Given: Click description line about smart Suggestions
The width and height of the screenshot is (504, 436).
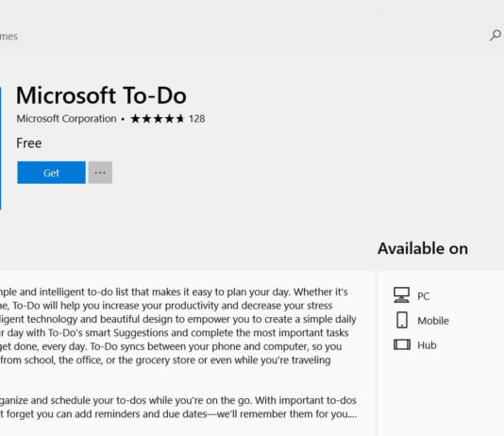Looking at the screenshot, I should (x=175, y=332).
